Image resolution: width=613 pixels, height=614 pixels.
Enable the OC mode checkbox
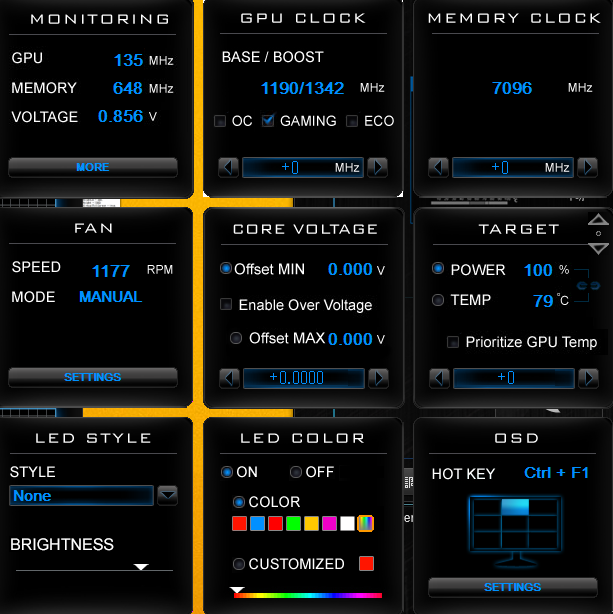pyautogui.click(x=220, y=121)
